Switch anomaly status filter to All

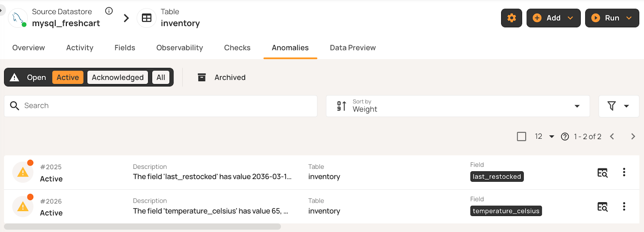(161, 77)
